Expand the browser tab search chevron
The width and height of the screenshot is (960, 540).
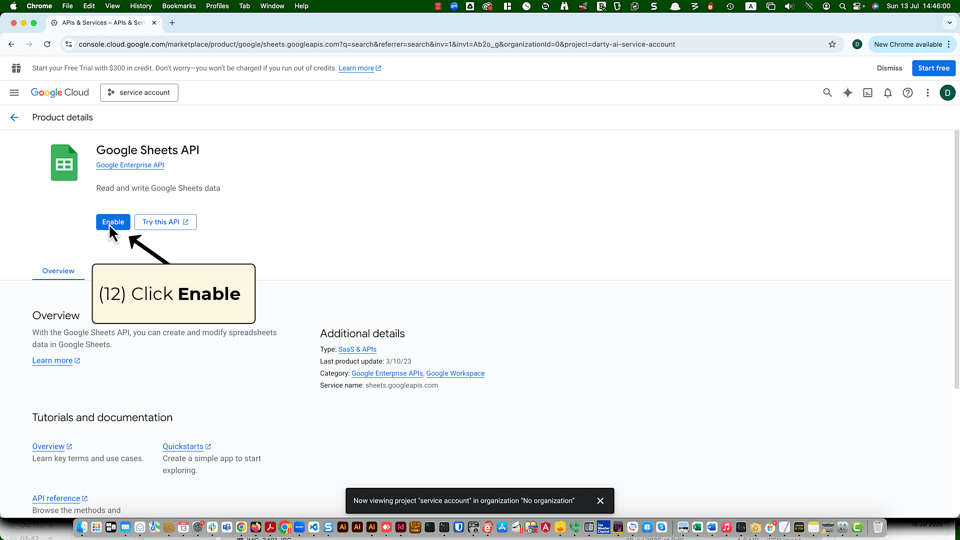[x=950, y=23]
